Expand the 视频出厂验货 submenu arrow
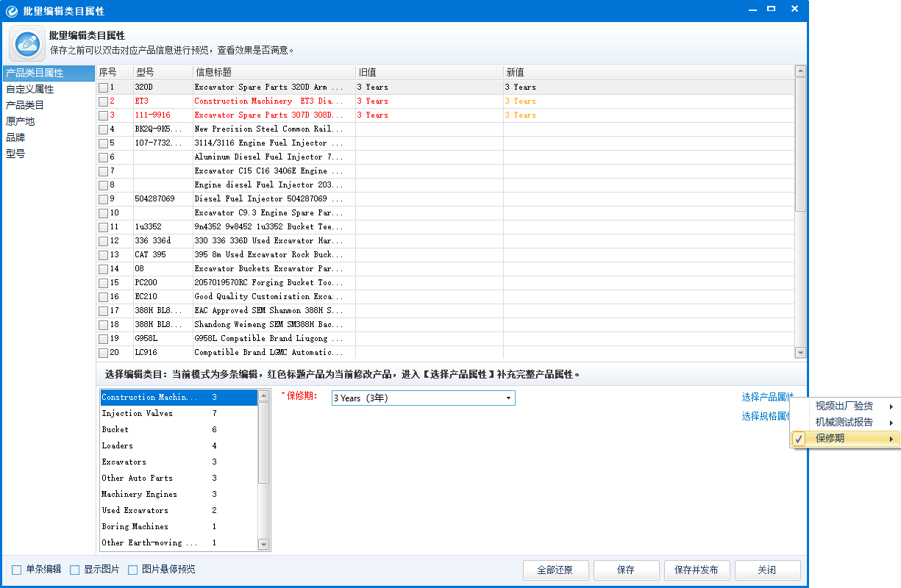 tap(891, 406)
